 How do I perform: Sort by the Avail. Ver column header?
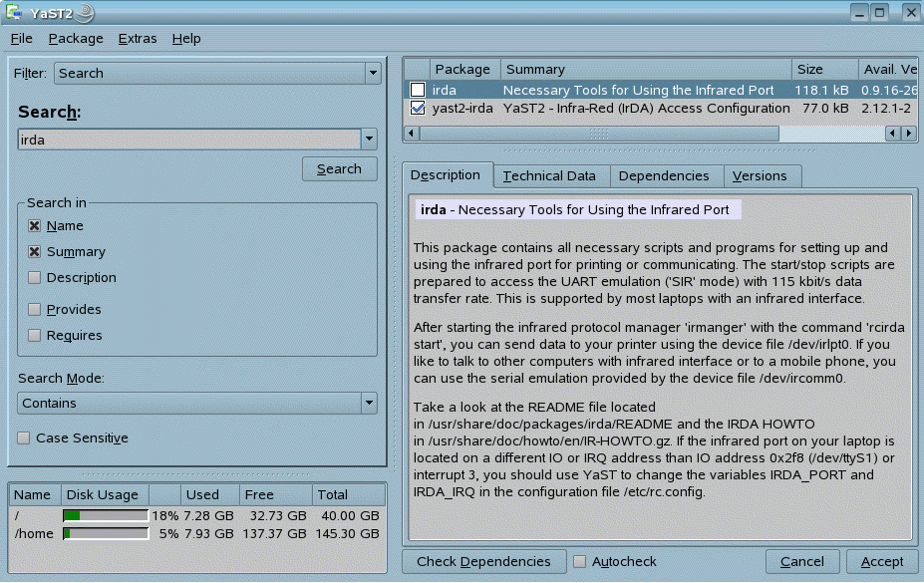pyautogui.click(x=888, y=70)
